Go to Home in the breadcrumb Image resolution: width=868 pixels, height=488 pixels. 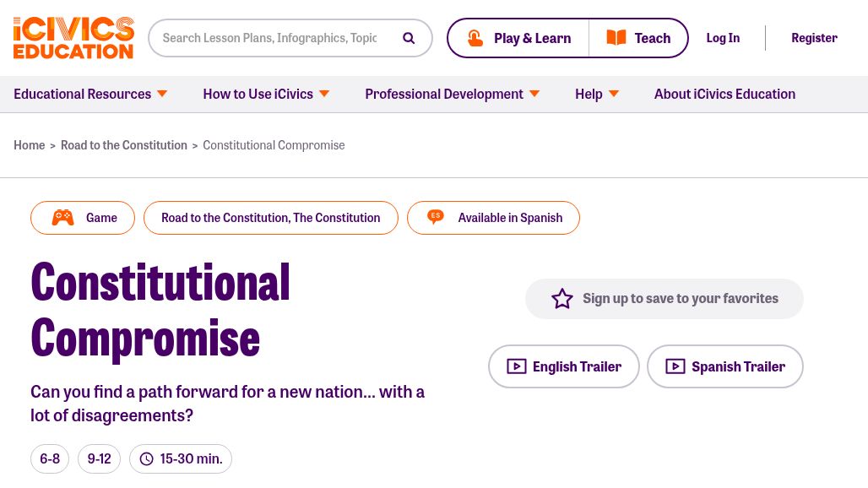[29, 145]
